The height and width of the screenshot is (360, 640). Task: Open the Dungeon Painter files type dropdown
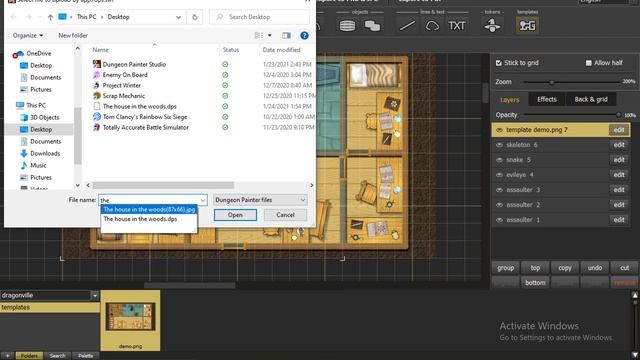260,200
